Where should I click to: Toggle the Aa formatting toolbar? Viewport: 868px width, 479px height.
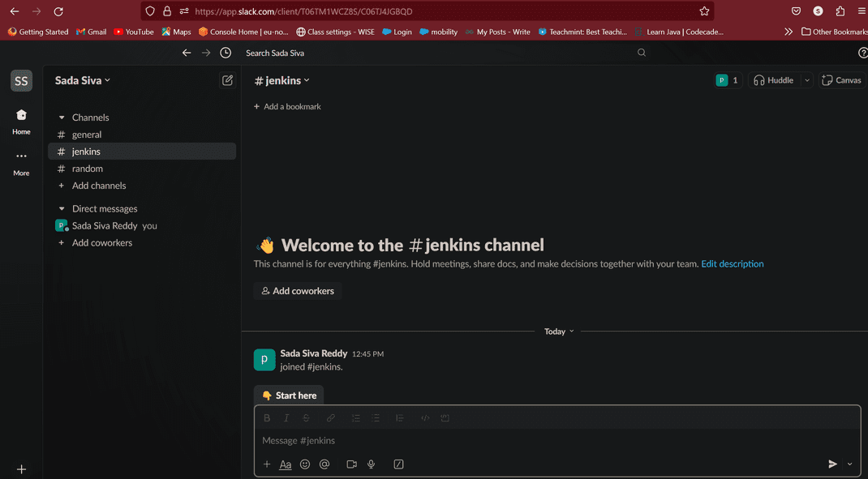click(285, 464)
